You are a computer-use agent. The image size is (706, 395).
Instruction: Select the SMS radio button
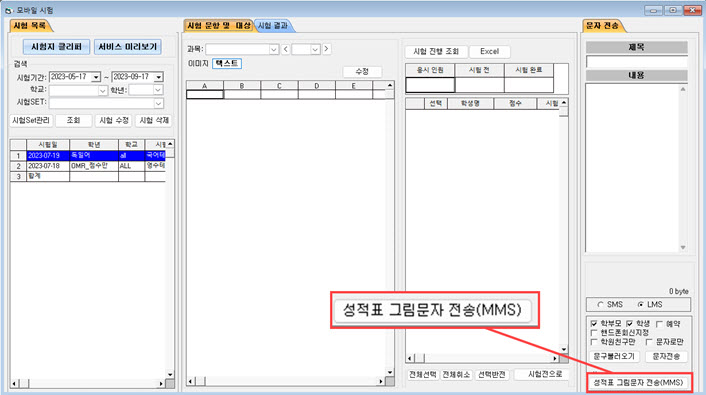point(600,305)
